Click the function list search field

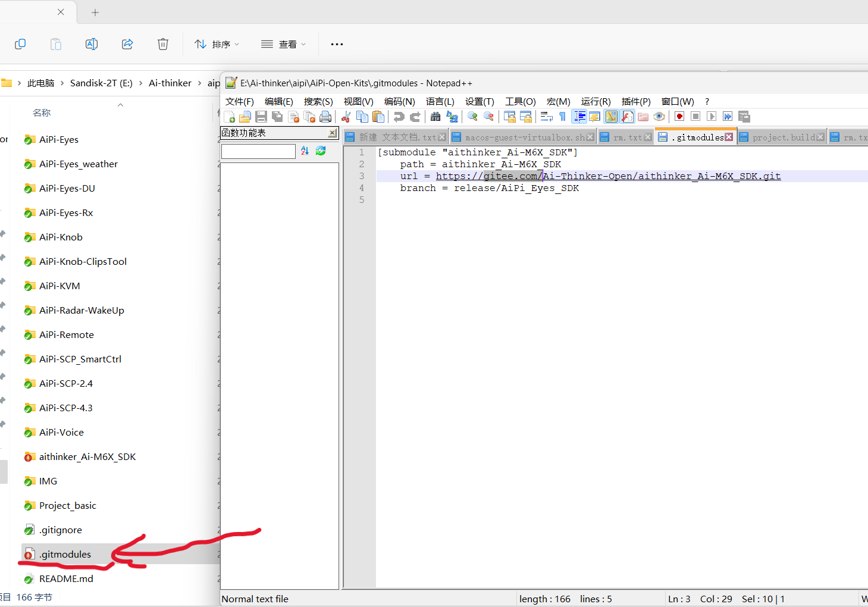tap(258, 151)
